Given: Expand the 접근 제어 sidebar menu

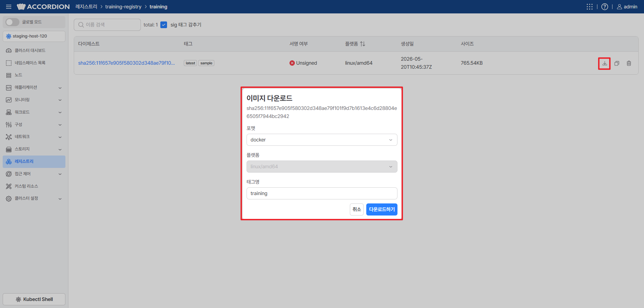Looking at the screenshot, I should click(x=34, y=174).
